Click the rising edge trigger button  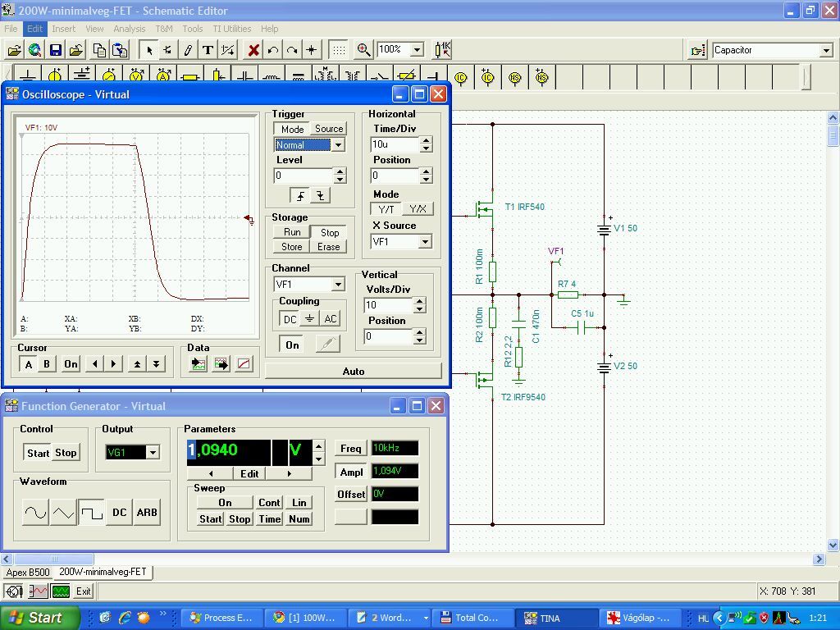coord(300,196)
